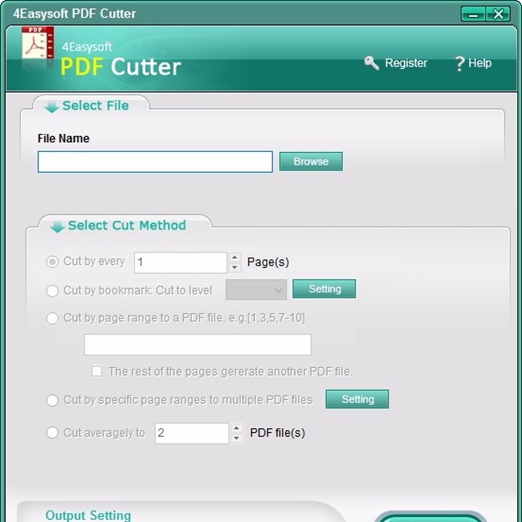Click the Browse button

coord(311,162)
